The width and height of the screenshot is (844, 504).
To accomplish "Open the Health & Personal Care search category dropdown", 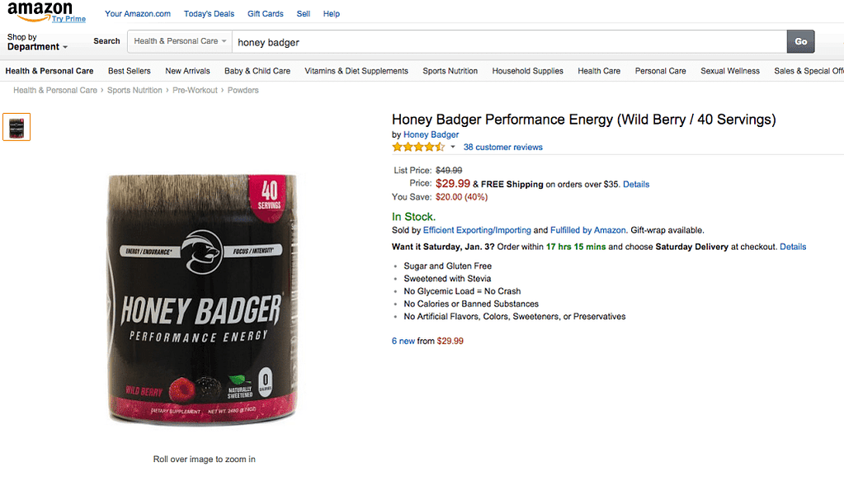I will click(180, 41).
